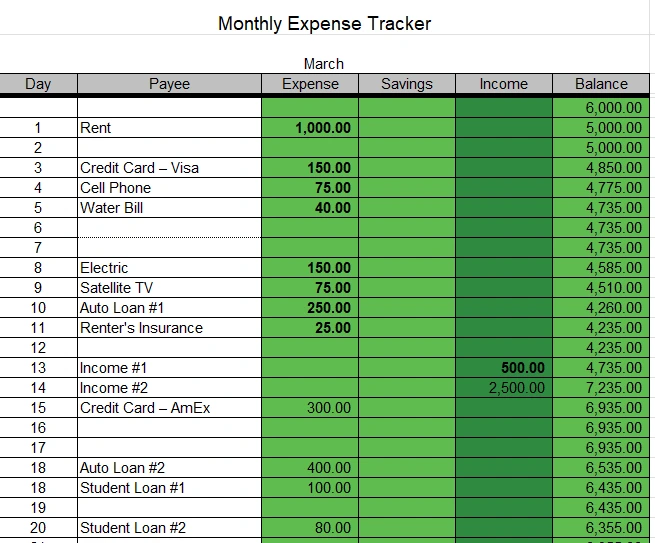
Task: Select the opening balance cell "6,000.00"
Action: [601, 108]
